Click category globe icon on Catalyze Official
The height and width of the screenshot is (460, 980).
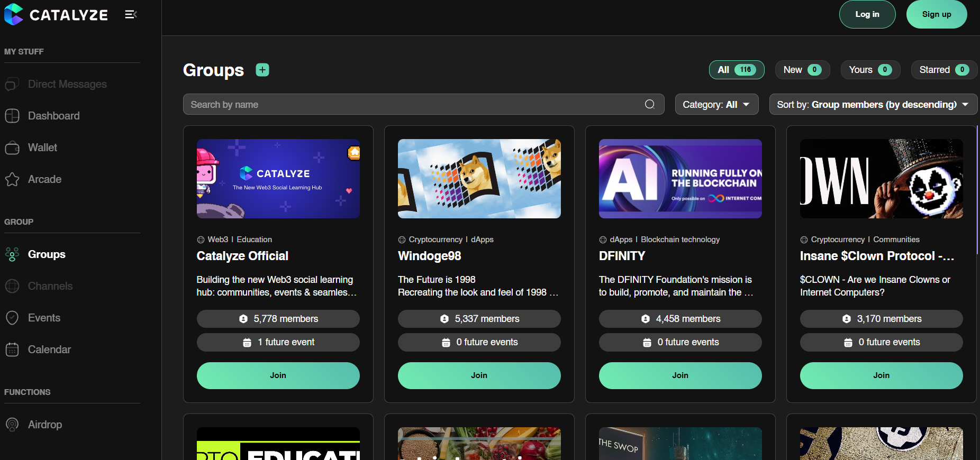point(201,240)
